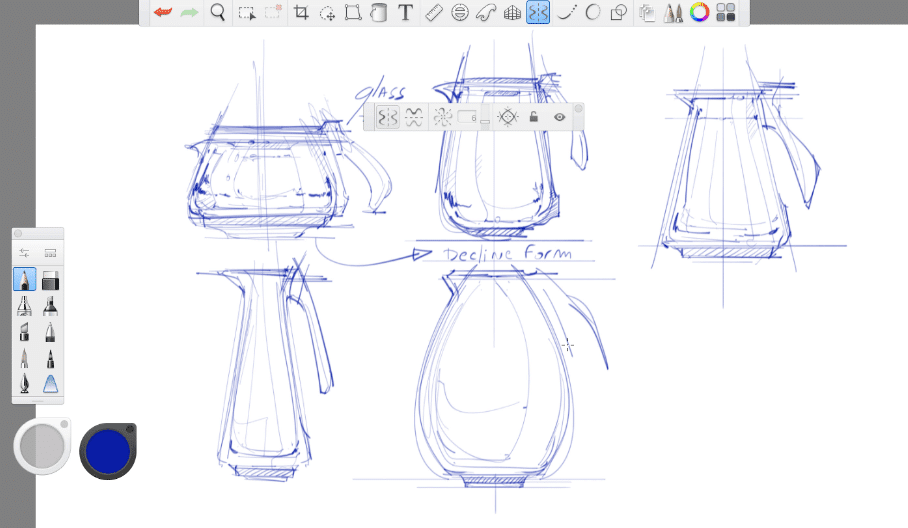Redo with the green arrow
908x528 pixels.
click(189, 12)
